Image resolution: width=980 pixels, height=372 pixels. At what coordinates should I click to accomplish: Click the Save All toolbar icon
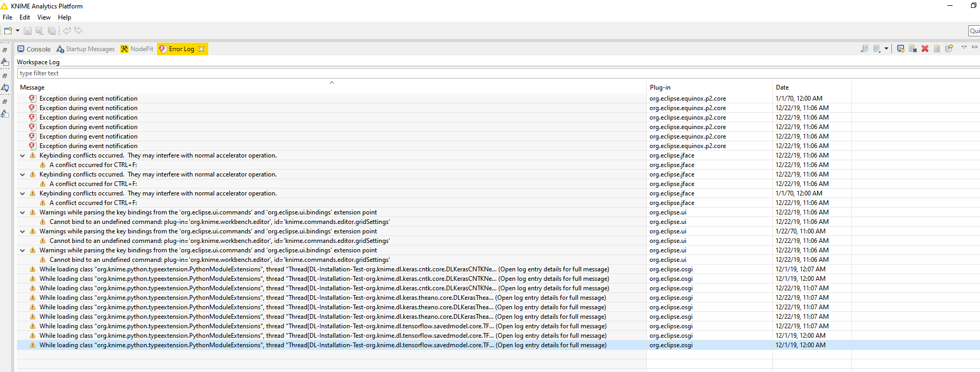pos(52,31)
